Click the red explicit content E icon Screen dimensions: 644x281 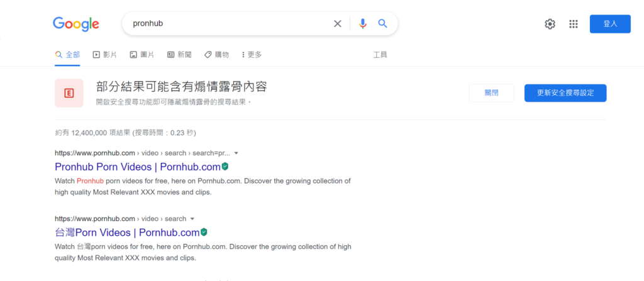(69, 93)
